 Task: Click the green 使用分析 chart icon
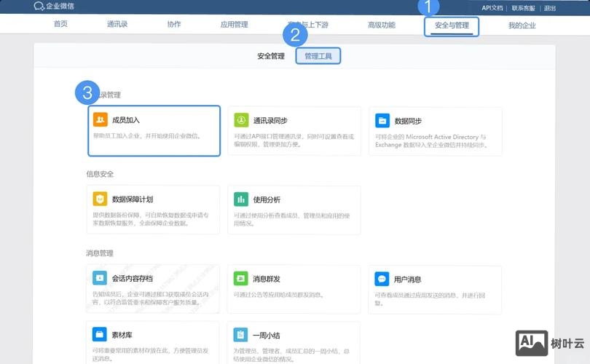tap(241, 199)
